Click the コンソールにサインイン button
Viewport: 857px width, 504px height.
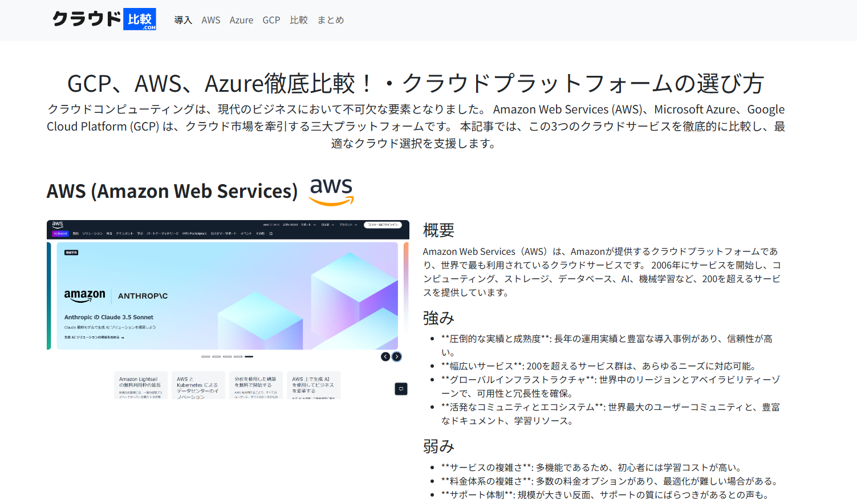pos(383,225)
